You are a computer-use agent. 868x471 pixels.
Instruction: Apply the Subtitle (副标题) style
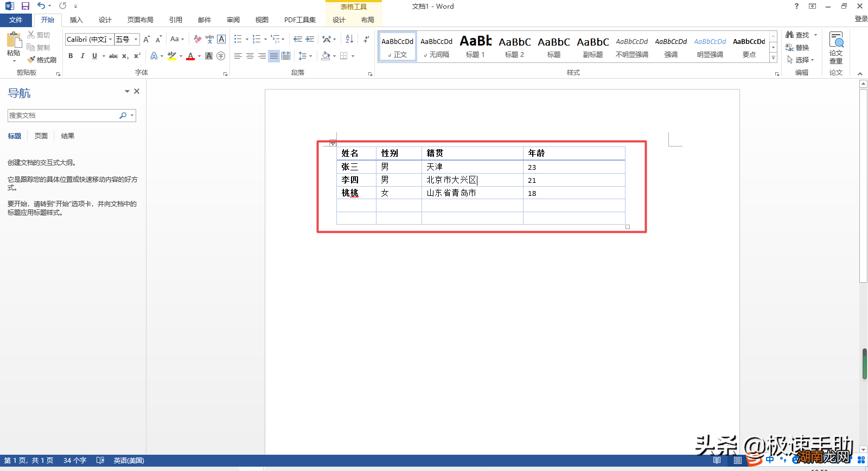pos(593,47)
